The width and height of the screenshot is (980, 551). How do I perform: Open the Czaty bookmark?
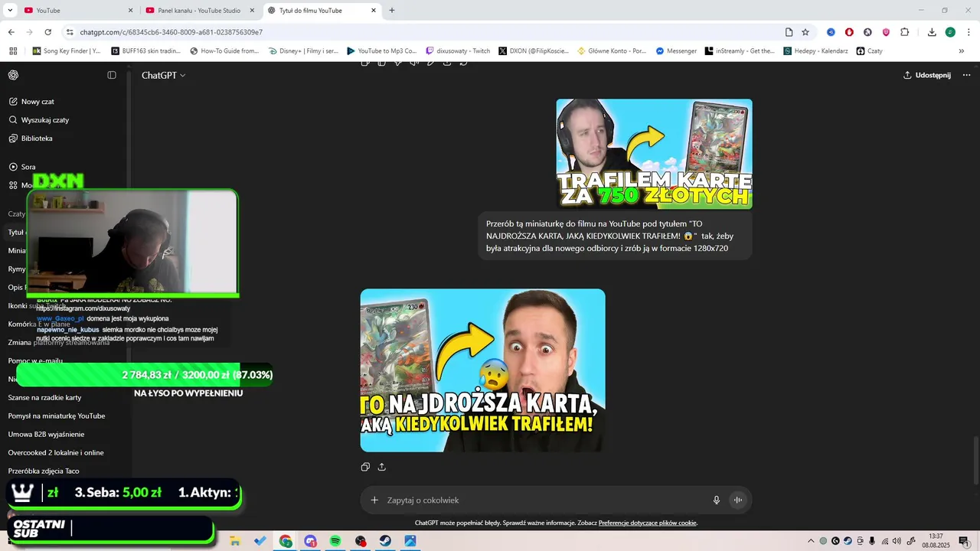870,51
